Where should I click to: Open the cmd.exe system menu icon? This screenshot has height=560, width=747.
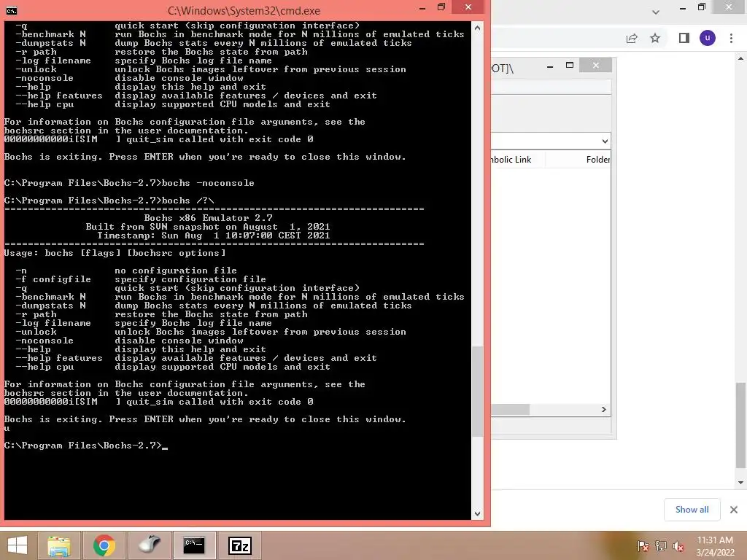[12, 10]
